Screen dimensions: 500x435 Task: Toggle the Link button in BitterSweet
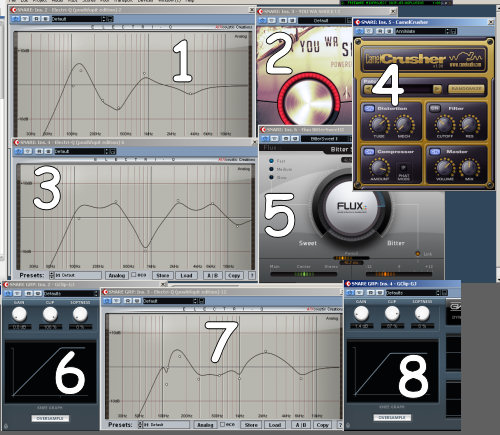coord(418,254)
